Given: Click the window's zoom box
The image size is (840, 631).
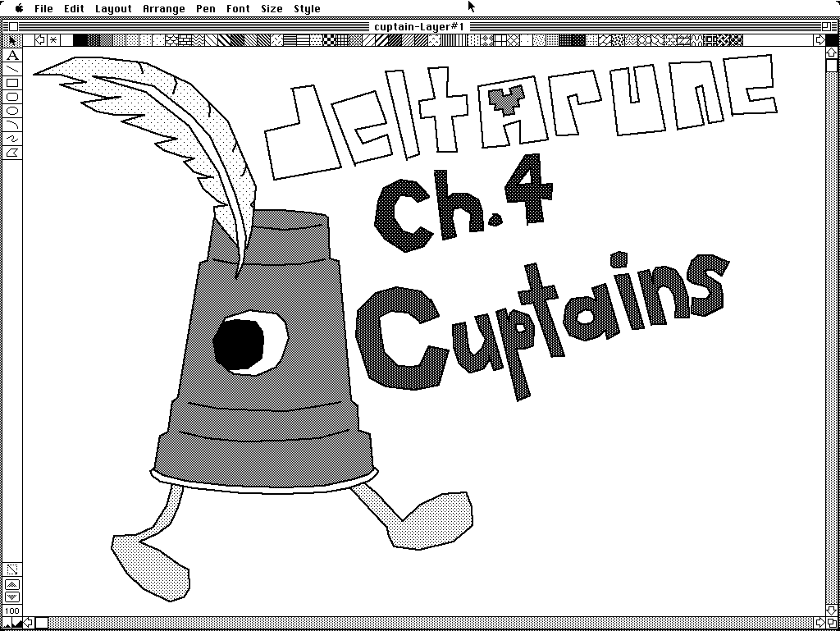Looking at the screenshot, I should pyautogui.click(x=826, y=27).
